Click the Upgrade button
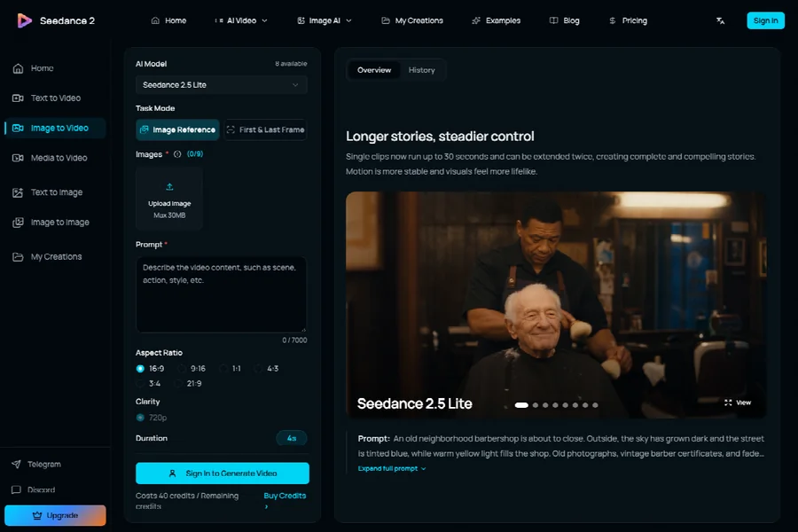The image size is (798, 532). [55, 515]
